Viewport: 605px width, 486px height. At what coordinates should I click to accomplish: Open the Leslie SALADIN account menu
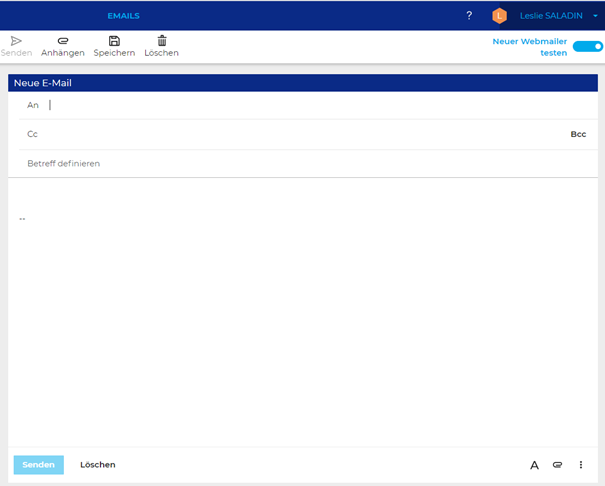pyautogui.click(x=550, y=16)
